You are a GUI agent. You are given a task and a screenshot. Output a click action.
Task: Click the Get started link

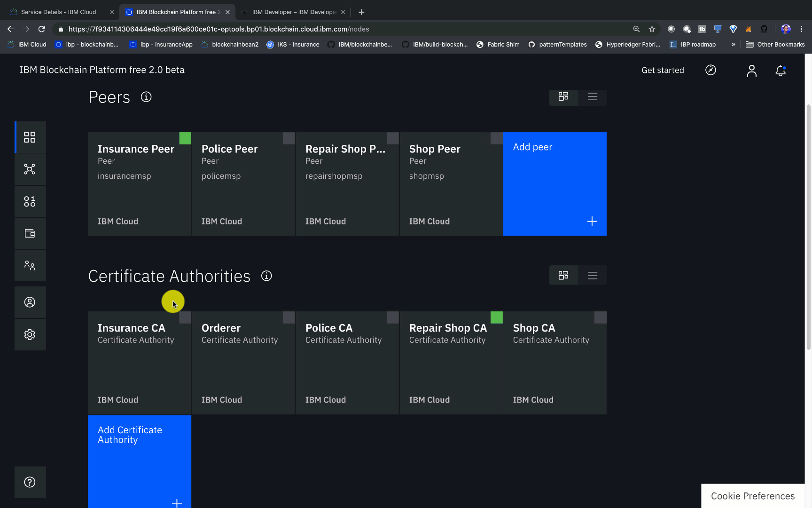[663, 70]
